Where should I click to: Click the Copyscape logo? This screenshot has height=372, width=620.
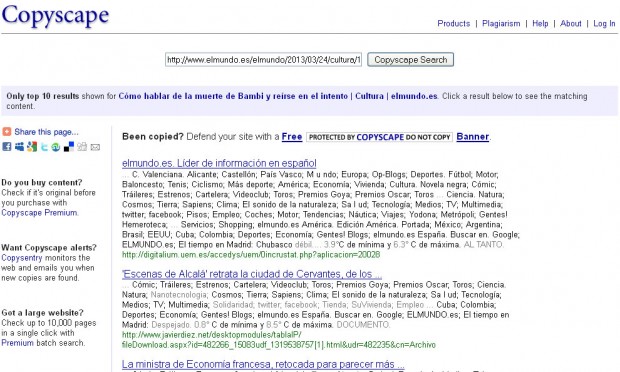point(55,16)
